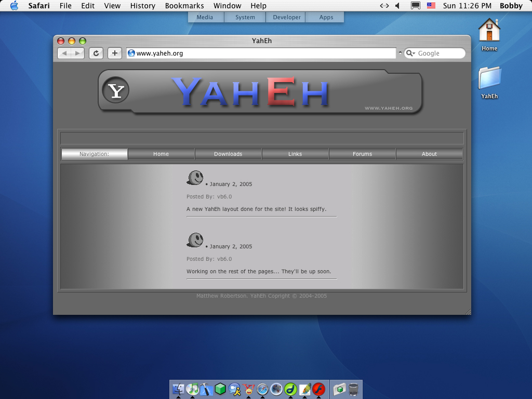The width and height of the screenshot is (532, 399).
Task: Click 'A new YahEh layout done' post text
Action: [x=257, y=209]
